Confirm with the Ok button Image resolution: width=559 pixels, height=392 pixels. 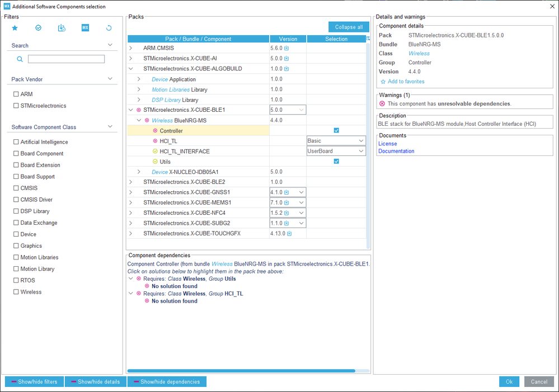pos(509,382)
